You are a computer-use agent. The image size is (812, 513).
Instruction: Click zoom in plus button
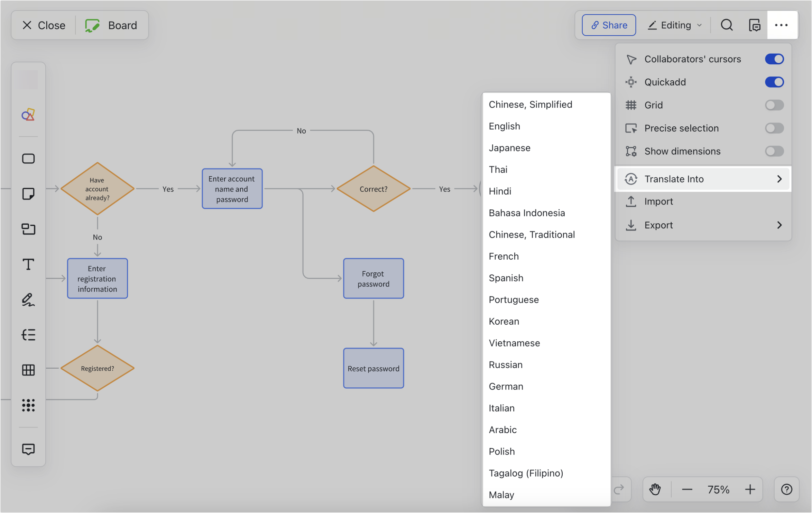[750, 489]
